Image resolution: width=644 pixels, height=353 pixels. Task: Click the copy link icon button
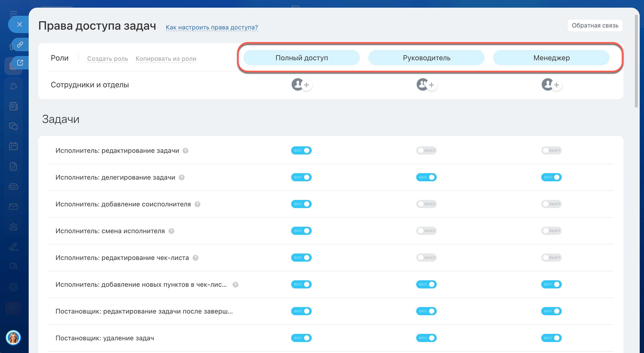(x=20, y=44)
